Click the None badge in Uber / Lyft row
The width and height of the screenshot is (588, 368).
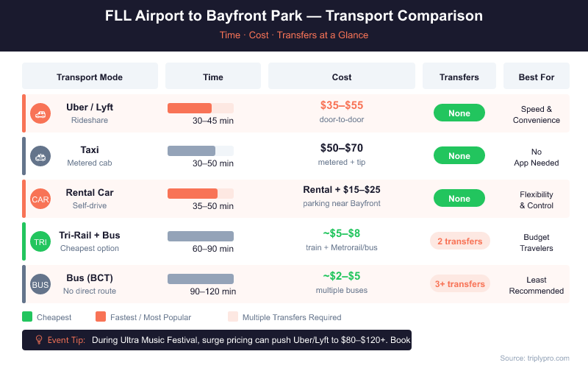point(459,113)
